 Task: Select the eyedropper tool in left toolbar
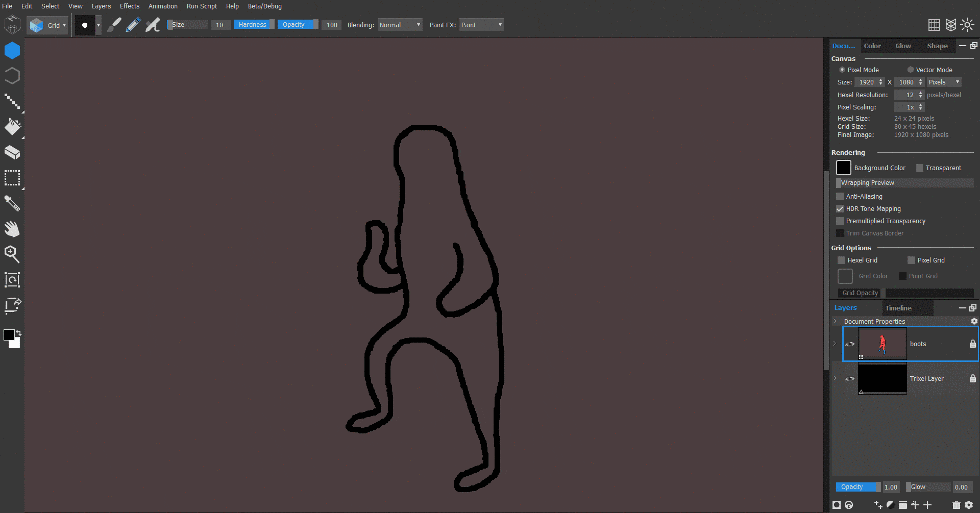tap(13, 203)
